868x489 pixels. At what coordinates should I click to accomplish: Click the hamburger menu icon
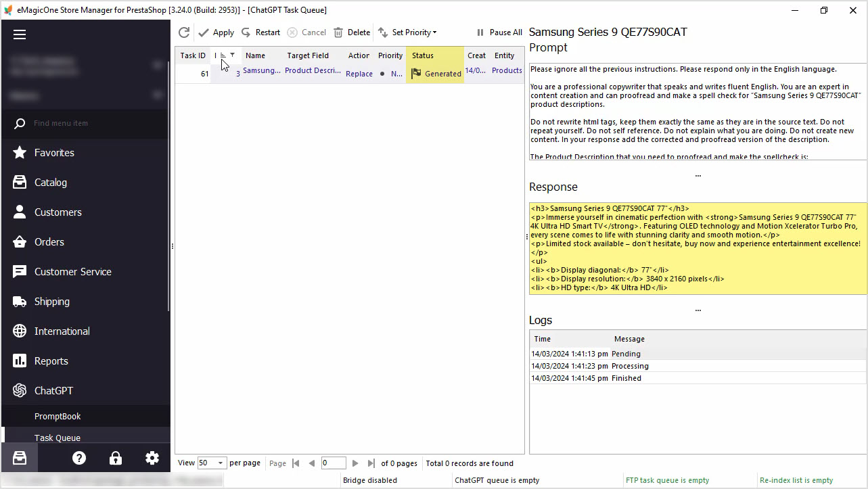click(x=20, y=34)
